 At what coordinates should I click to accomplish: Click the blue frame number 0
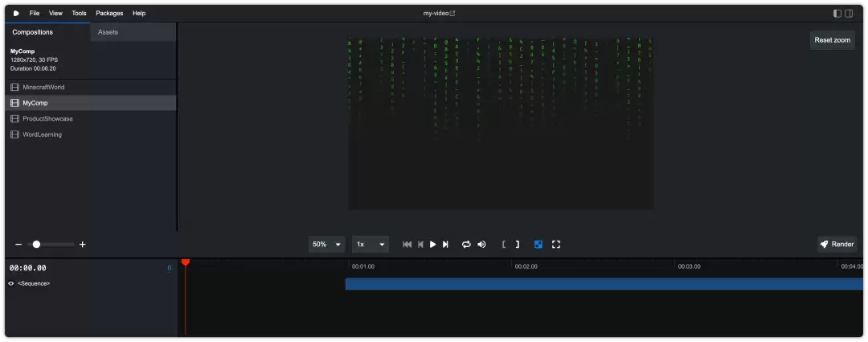pyautogui.click(x=170, y=268)
